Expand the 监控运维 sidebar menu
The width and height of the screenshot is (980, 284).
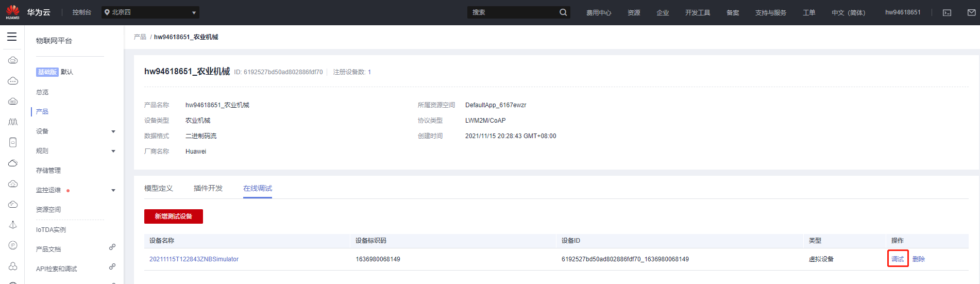coord(113,190)
